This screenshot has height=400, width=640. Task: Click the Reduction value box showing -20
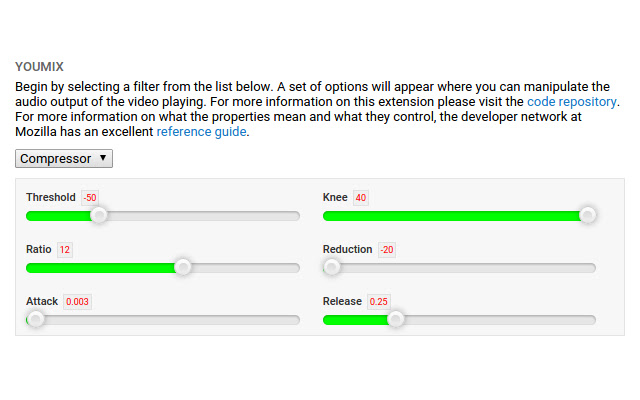point(387,250)
